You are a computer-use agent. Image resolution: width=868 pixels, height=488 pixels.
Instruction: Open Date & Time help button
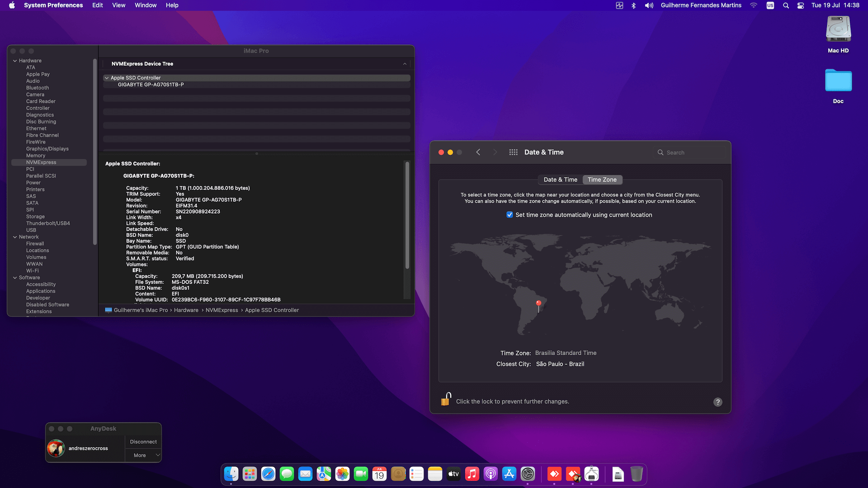pos(717,402)
